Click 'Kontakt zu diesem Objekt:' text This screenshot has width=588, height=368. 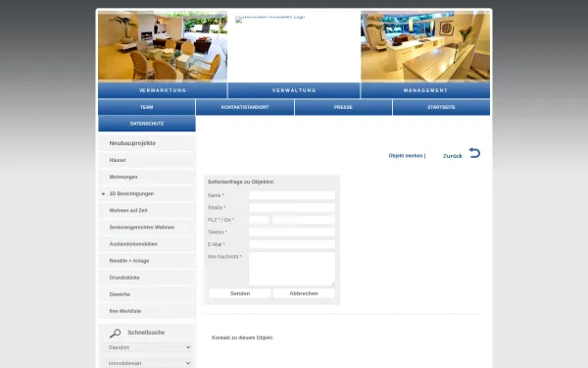point(243,338)
